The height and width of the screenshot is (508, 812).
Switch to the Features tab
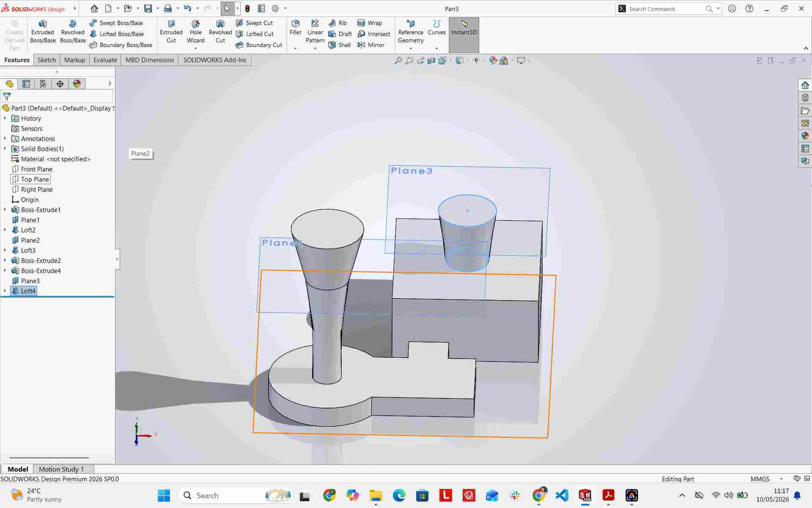pos(17,60)
